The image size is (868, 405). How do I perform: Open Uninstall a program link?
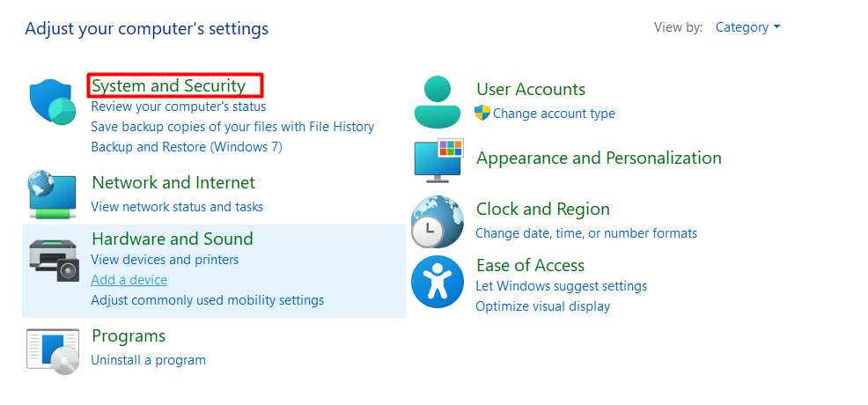(x=148, y=360)
